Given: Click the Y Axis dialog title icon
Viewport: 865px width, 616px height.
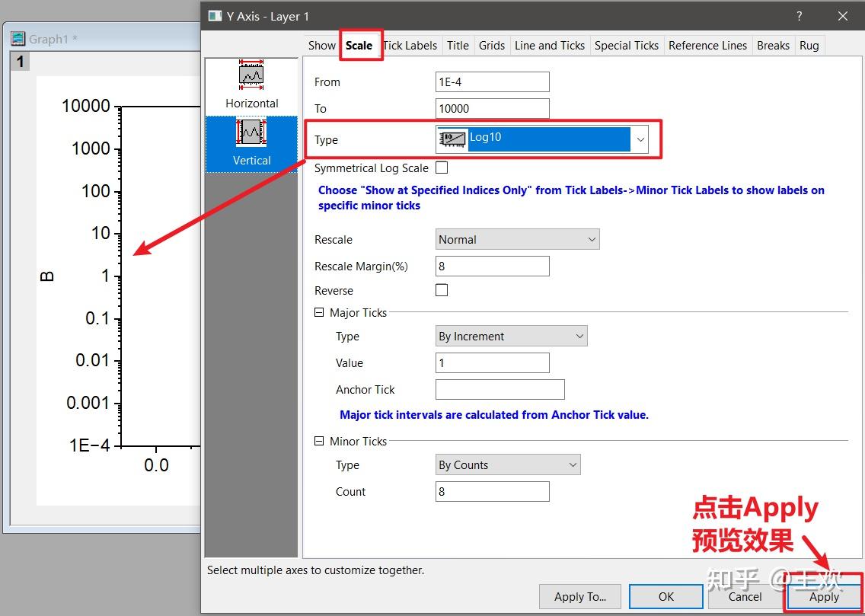Looking at the screenshot, I should pyautogui.click(x=215, y=16).
